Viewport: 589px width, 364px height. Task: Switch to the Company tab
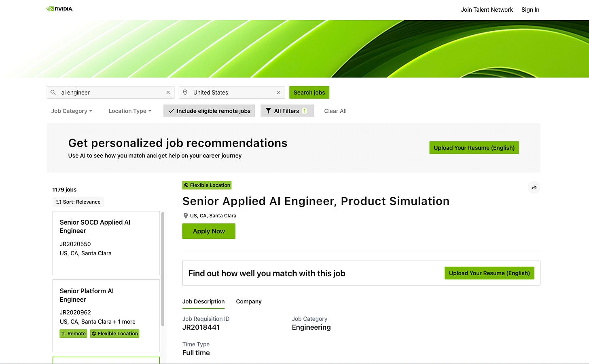249,301
